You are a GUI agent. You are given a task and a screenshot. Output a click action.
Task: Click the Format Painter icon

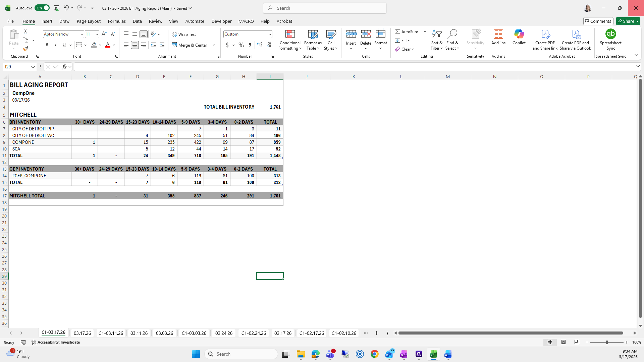[25, 49]
